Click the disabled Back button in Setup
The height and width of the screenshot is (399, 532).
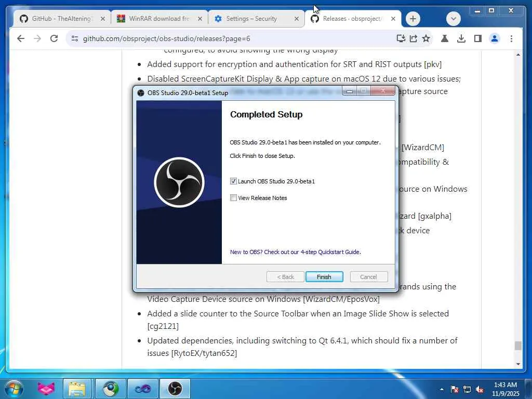tap(285, 277)
